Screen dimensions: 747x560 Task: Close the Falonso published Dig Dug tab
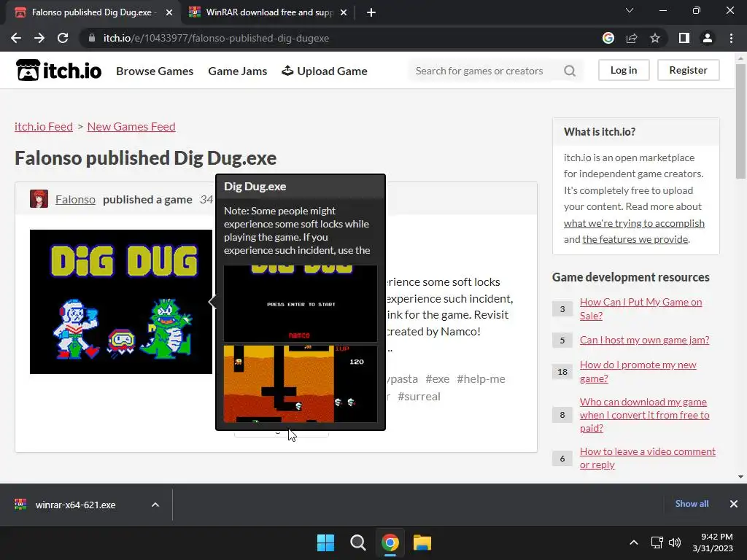tap(169, 12)
